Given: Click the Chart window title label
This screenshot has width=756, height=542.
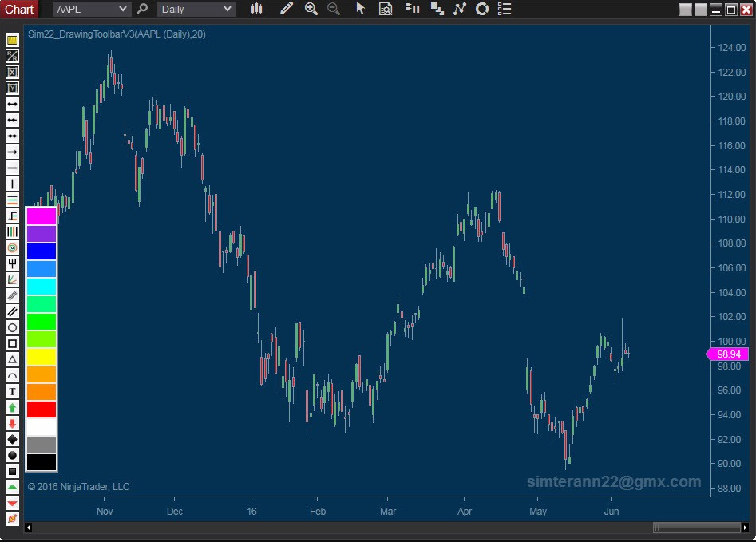Looking at the screenshot, I should (19, 9).
